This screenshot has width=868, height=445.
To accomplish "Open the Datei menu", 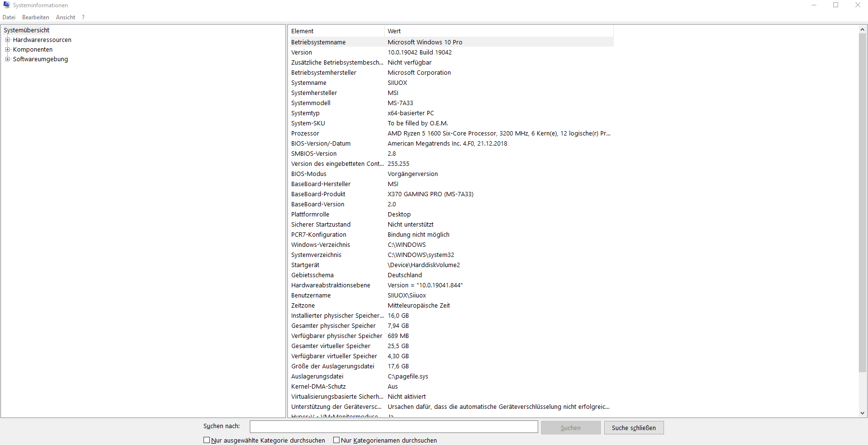I will pos(9,17).
